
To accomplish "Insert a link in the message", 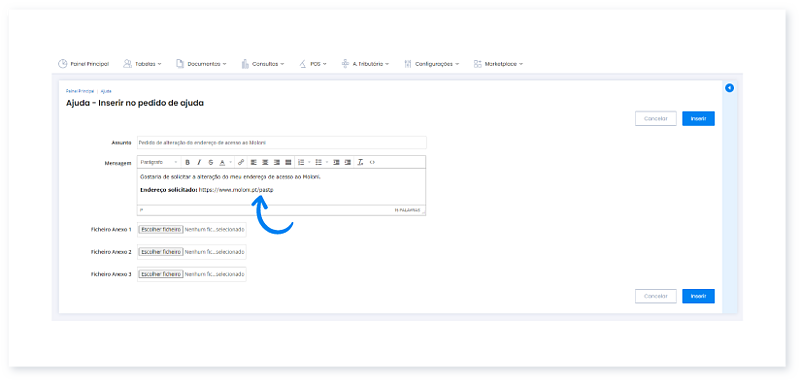I will pyautogui.click(x=241, y=162).
